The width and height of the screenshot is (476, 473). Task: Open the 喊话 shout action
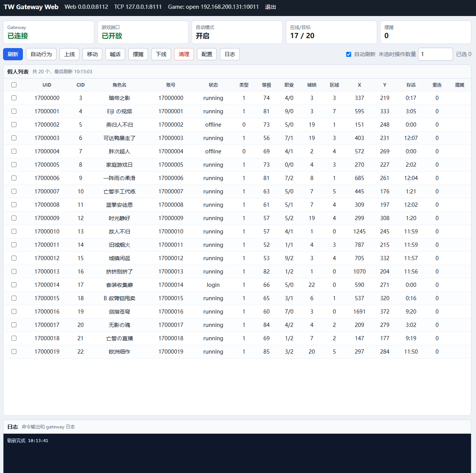115,54
